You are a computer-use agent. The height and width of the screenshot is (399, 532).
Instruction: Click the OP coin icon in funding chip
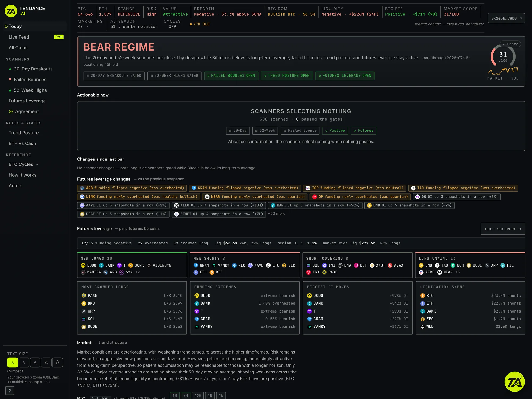314,197
